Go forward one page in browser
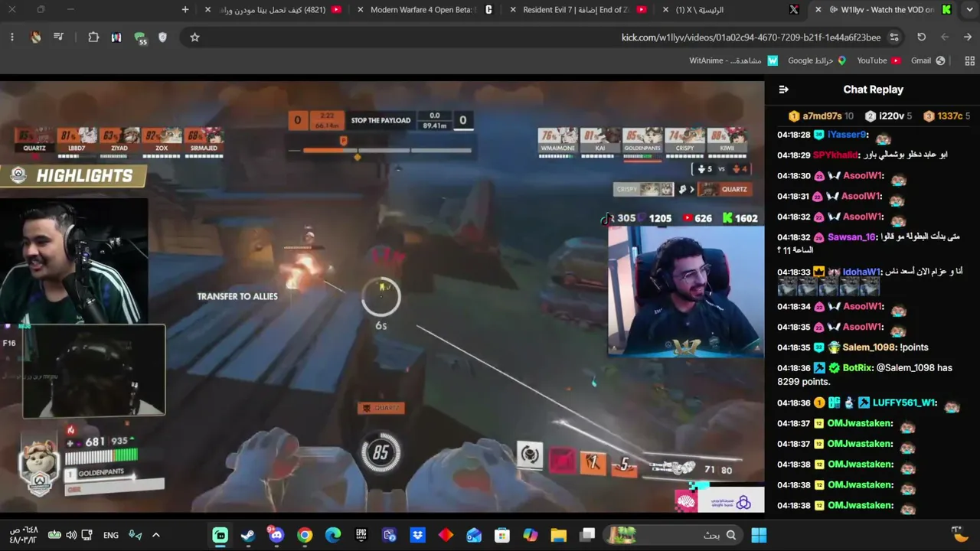 tap(945, 37)
